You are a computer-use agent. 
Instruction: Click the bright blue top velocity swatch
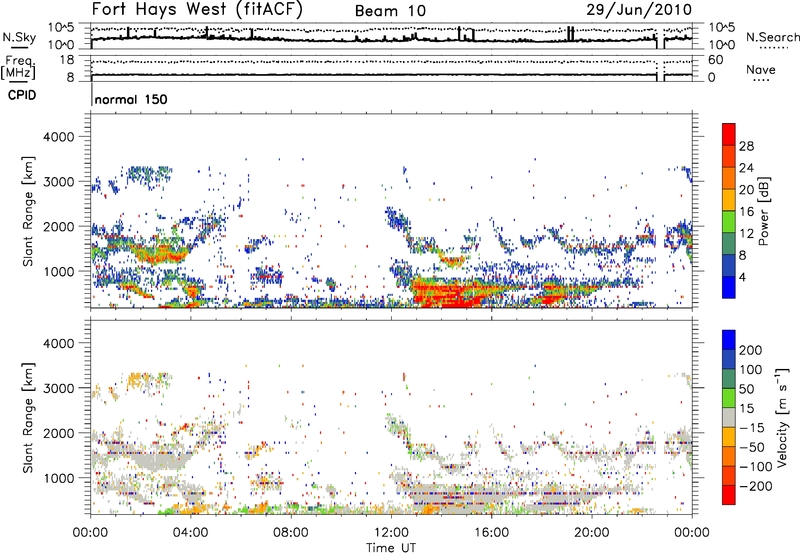click(x=729, y=340)
